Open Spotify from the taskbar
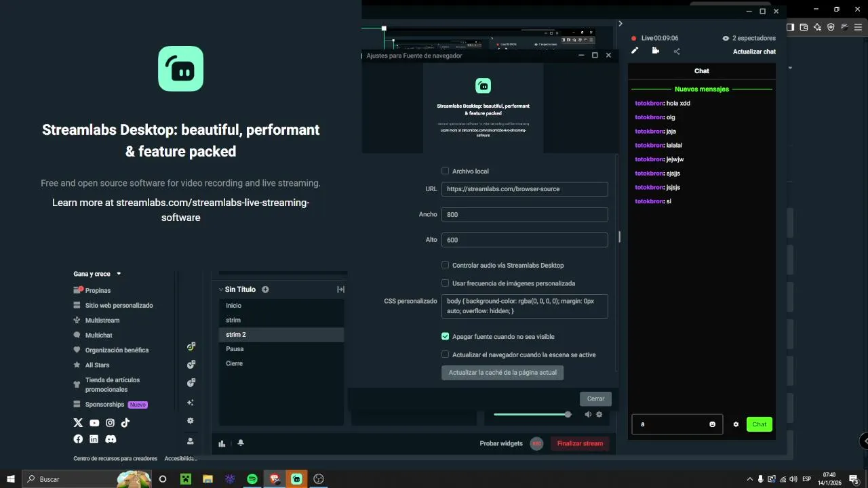868x488 pixels. tap(252, 479)
